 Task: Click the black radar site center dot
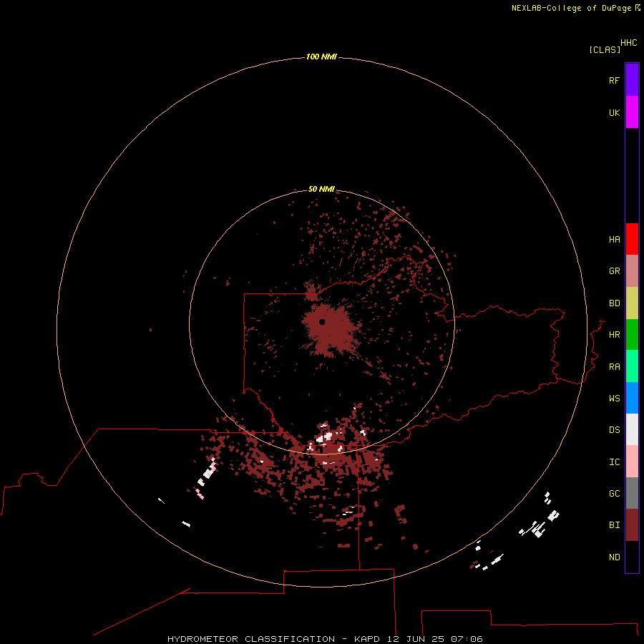(x=322, y=322)
